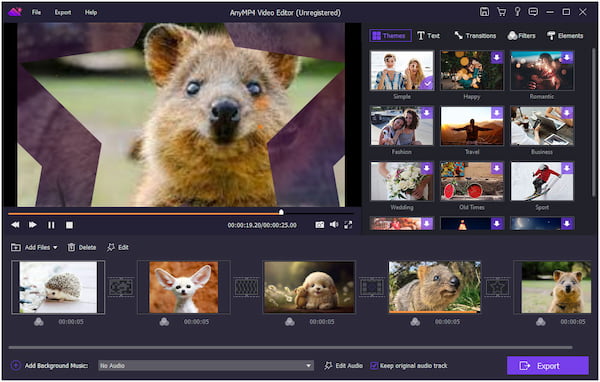Image resolution: width=600 pixels, height=382 pixels.
Task: Switch to the Transitions tab
Action: pyautogui.click(x=475, y=36)
